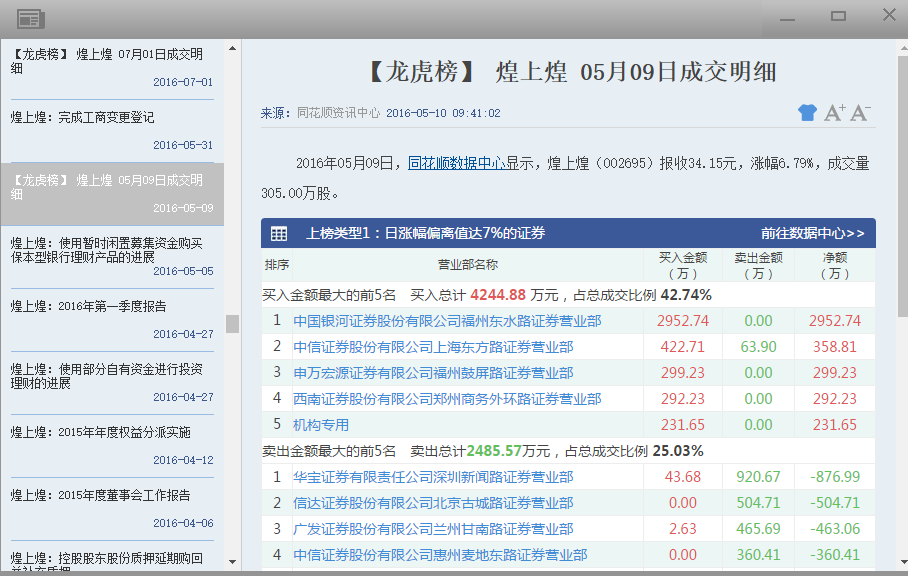Image resolution: width=908 pixels, height=576 pixels.
Task: Click net amount -876.99 cell
Action: click(x=834, y=477)
